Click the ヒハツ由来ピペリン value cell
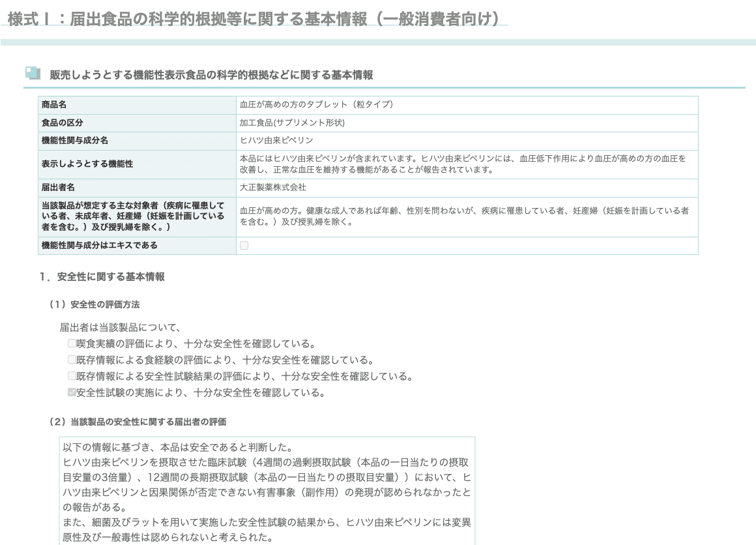The height and width of the screenshot is (545, 756). (276, 140)
